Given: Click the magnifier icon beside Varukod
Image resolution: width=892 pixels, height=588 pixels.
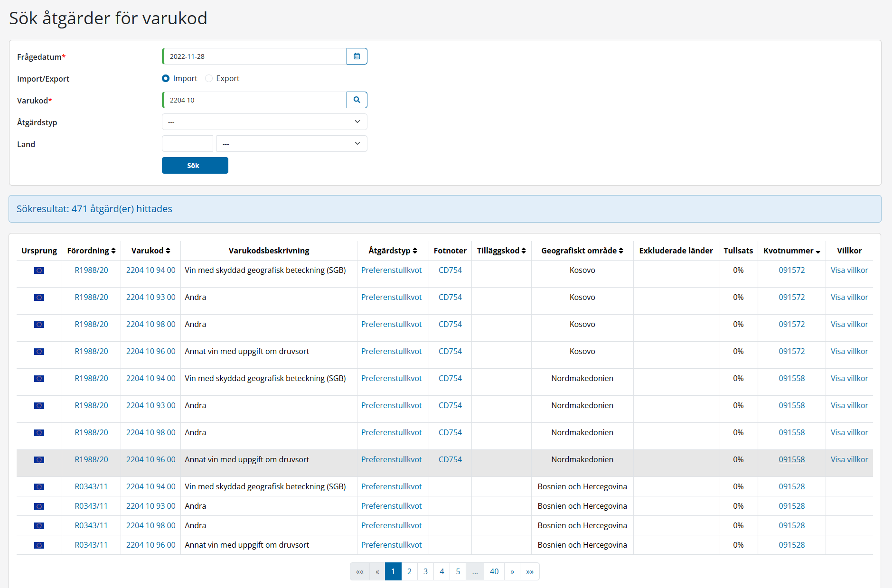Looking at the screenshot, I should [x=357, y=100].
